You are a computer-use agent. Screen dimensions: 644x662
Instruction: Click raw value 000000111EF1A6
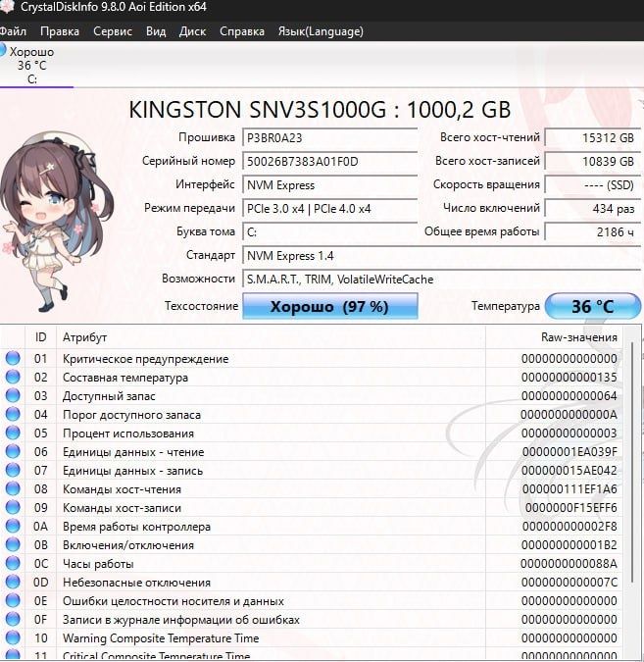pos(570,489)
